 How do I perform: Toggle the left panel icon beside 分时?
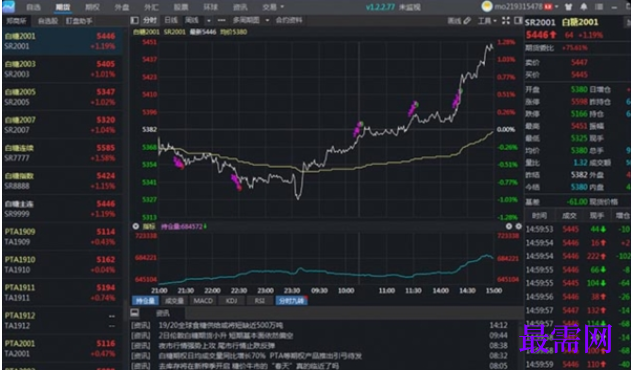coord(135,20)
